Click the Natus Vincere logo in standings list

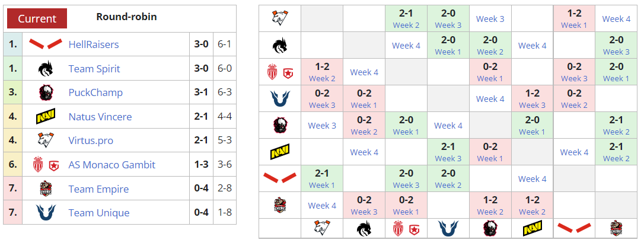tap(46, 117)
